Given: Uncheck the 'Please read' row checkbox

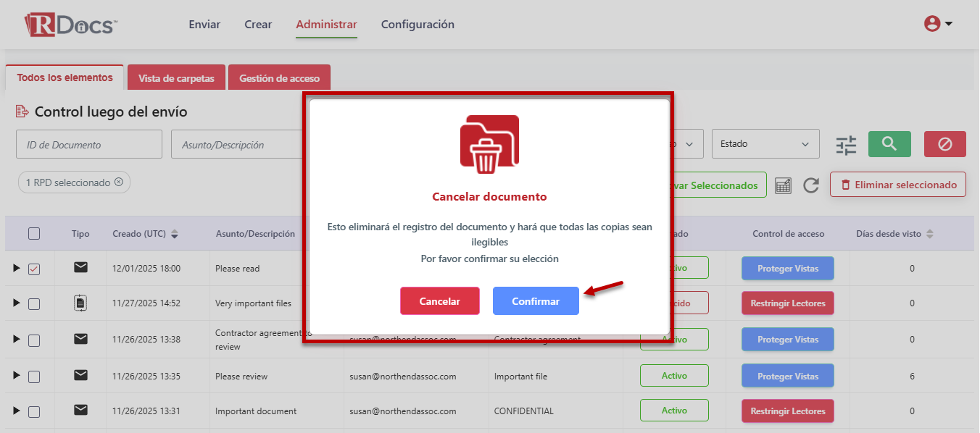Looking at the screenshot, I should pyautogui.click(x=34, y=269).
